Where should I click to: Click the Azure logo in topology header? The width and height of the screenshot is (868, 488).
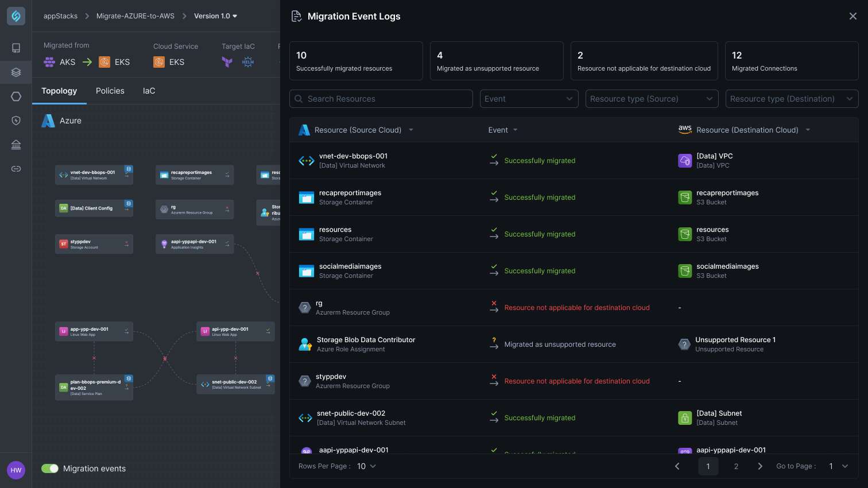click(48, 121)
